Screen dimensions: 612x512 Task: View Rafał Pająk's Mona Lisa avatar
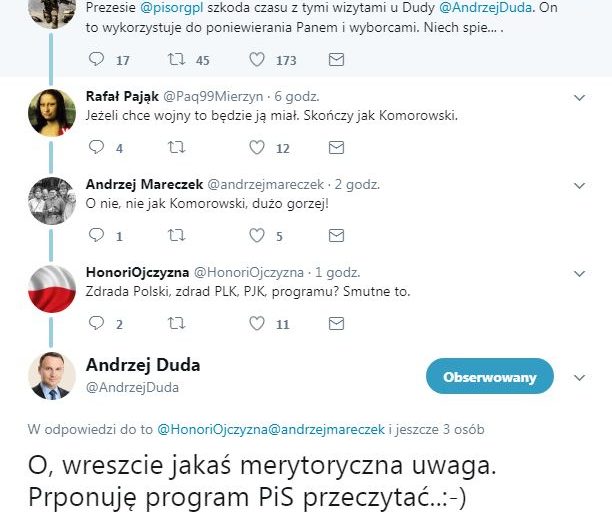(52, 113)
